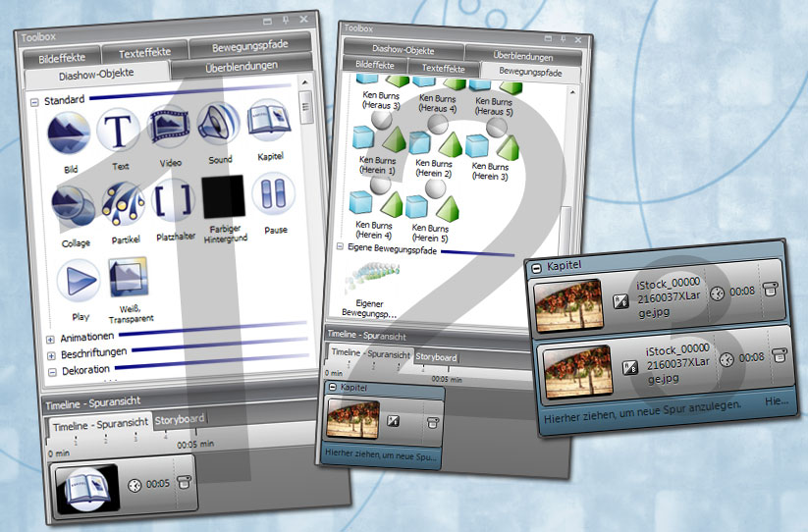
Task: Select the Platzhalter brackets icon
Action: [174, 201]
